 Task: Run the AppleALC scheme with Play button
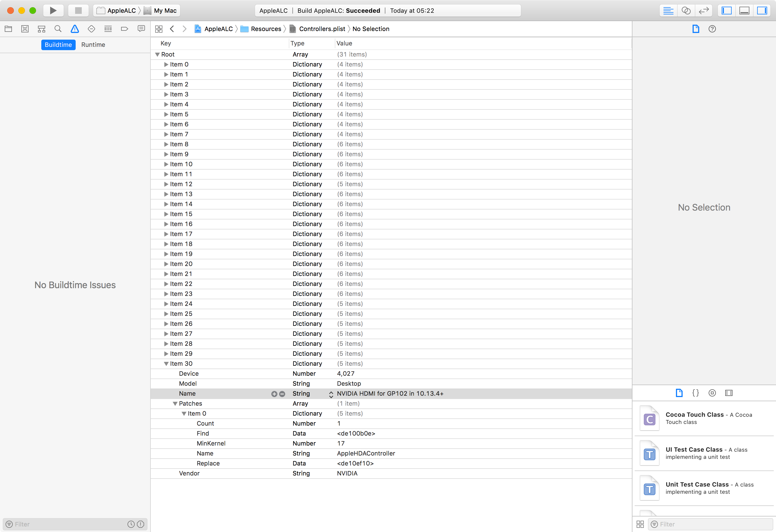pyautogui.click(x=53, y=10)
